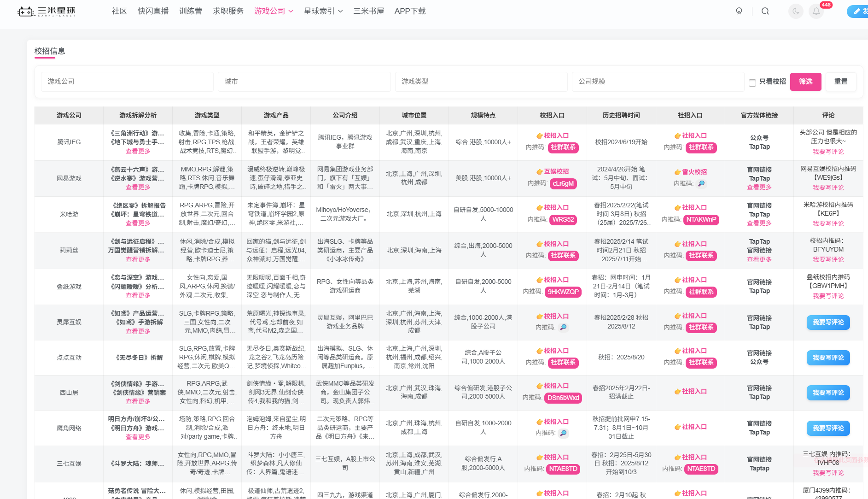Reveal 鹰角网络 referral code via magnifier icon

click(564, 434)
